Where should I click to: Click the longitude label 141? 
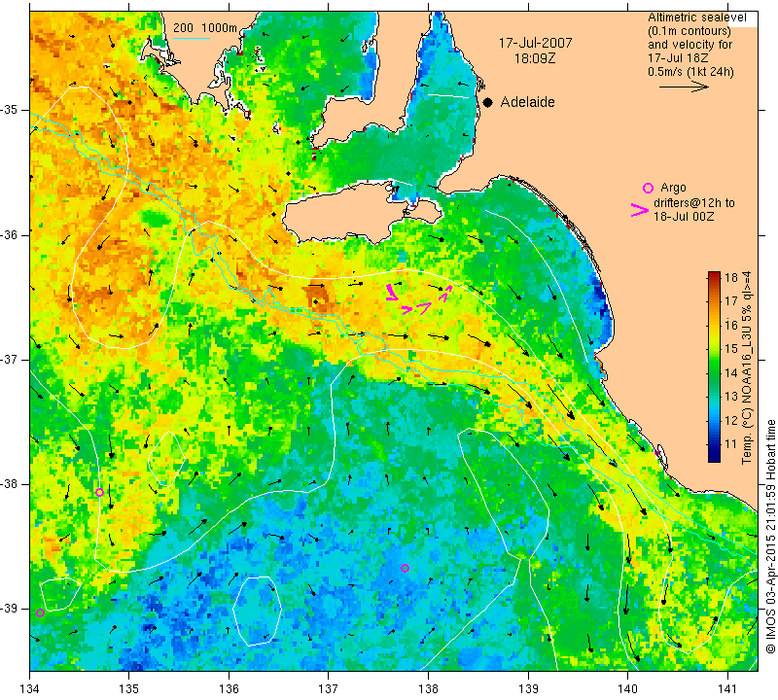click(x=727, y=688)
